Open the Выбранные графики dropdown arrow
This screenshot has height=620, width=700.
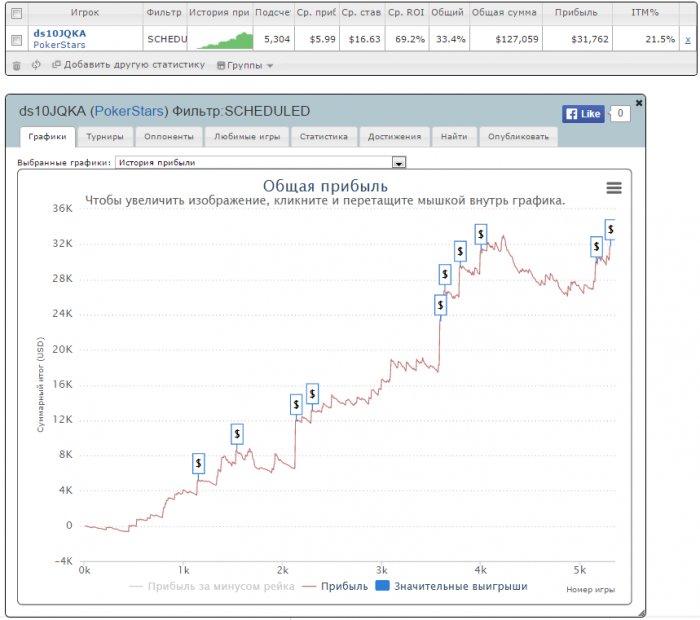click(x=399, y=162)
